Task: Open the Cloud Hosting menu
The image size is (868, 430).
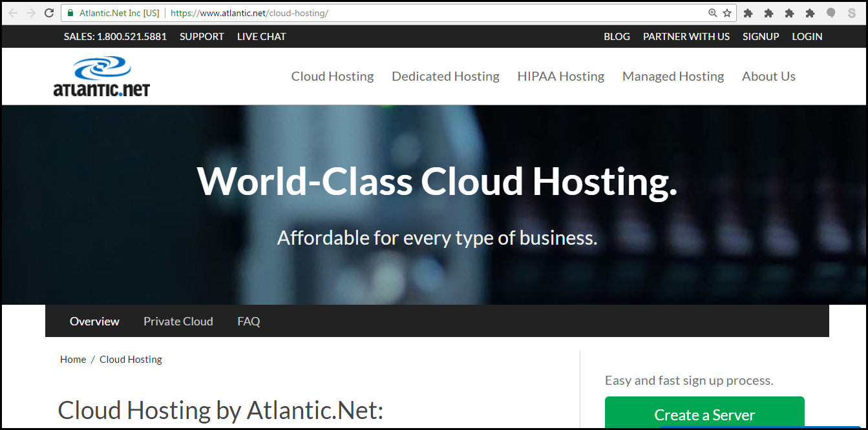Action: point(332,76)
